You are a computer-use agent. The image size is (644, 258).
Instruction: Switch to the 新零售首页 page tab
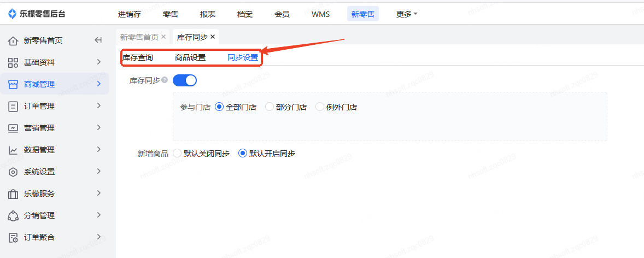[x=139, y=37]
